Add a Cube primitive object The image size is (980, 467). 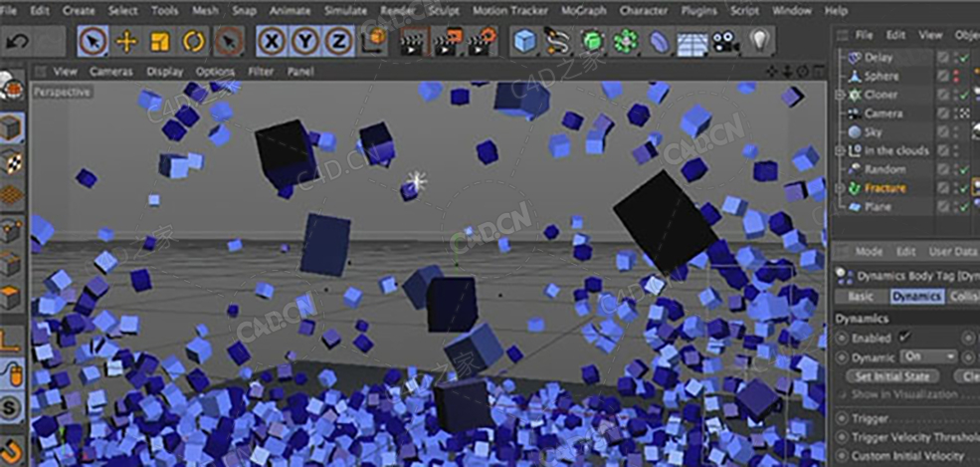[x=525, y=41]
